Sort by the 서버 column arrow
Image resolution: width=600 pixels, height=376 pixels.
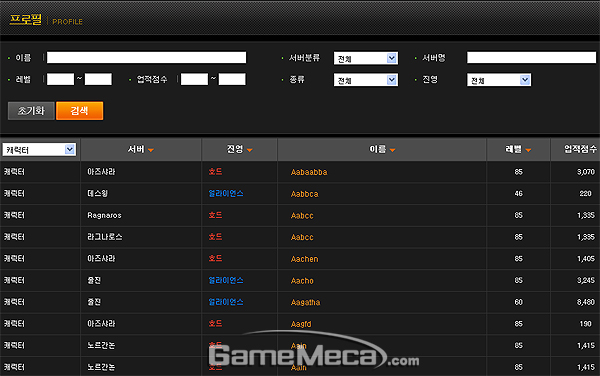151,150
